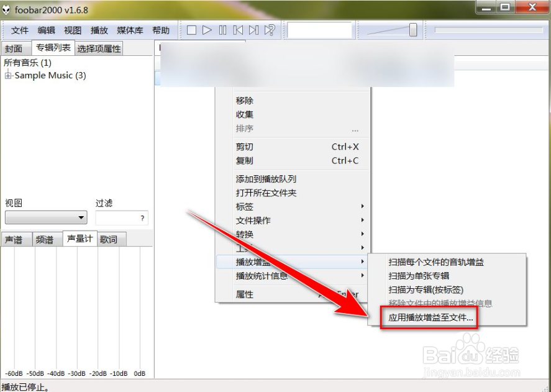551x392 pixels.
Task: Minimize the foobar2000 window
Action: coord(486,7)
